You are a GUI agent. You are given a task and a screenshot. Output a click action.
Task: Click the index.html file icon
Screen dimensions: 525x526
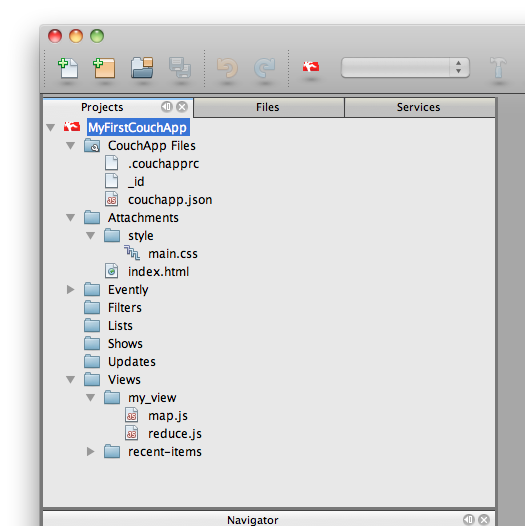click(111, 271)
